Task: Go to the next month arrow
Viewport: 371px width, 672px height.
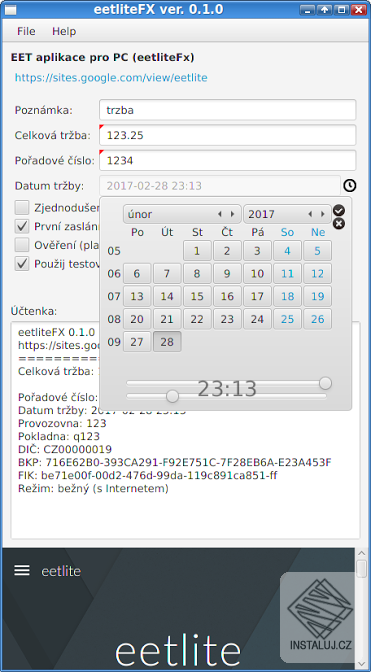Action: point(232,214)
